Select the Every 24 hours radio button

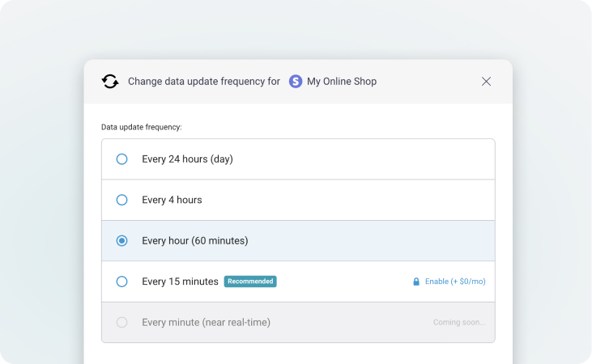121,159
